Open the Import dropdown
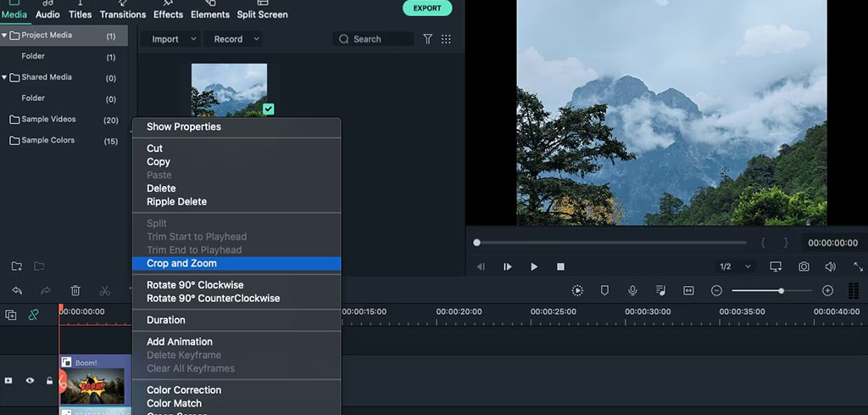The height and width of the screenshot is (415, 868). pyautogui.click(x=170, y=39)
